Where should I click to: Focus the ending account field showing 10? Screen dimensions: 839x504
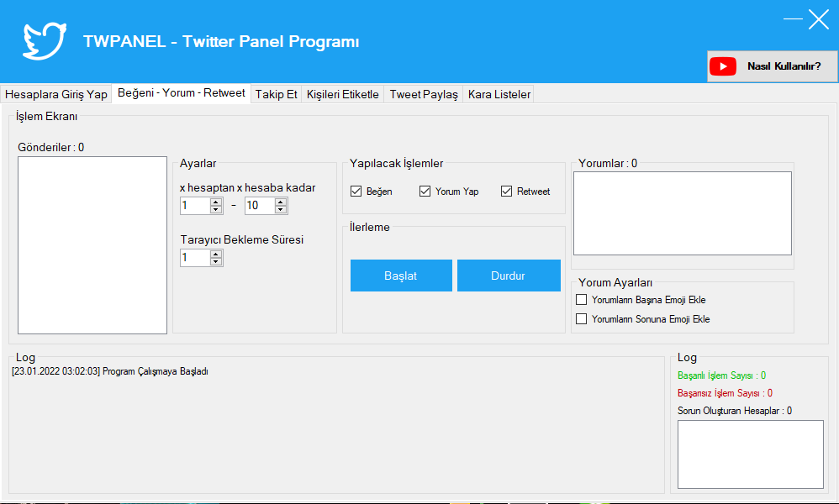point(260,206)
